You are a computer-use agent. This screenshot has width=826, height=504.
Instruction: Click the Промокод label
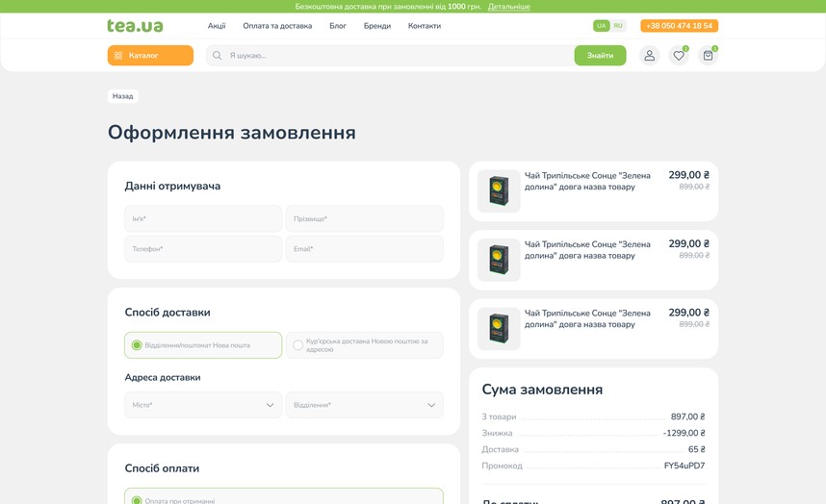tap(502, 466)
